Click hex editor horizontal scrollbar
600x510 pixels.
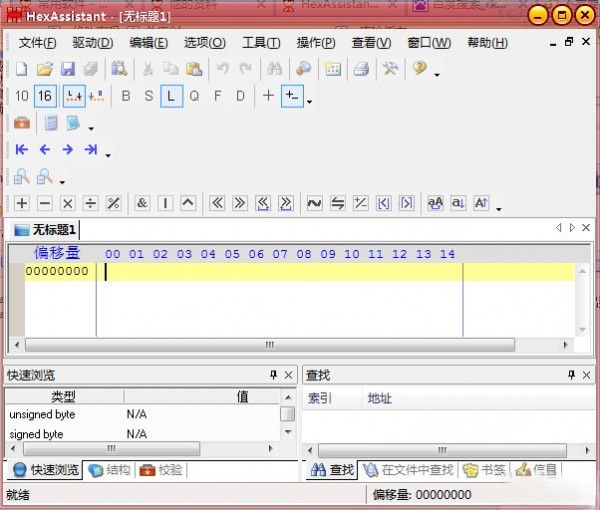pos(269,344)
